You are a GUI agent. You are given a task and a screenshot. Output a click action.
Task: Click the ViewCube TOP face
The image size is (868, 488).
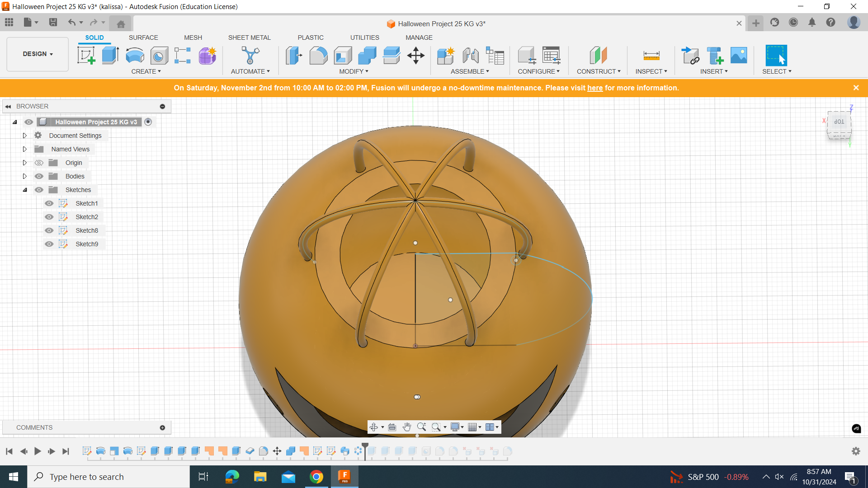point(839,122)
